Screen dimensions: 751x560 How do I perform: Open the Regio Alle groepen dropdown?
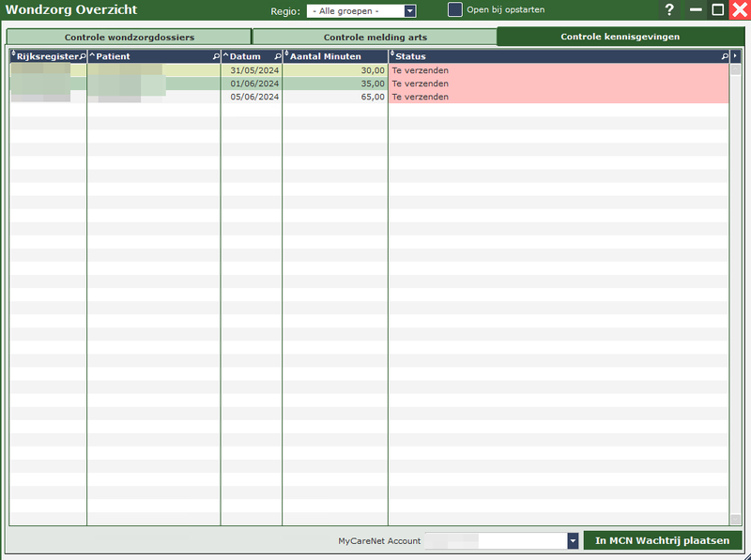pyautogui.click(x=361, y=11)
